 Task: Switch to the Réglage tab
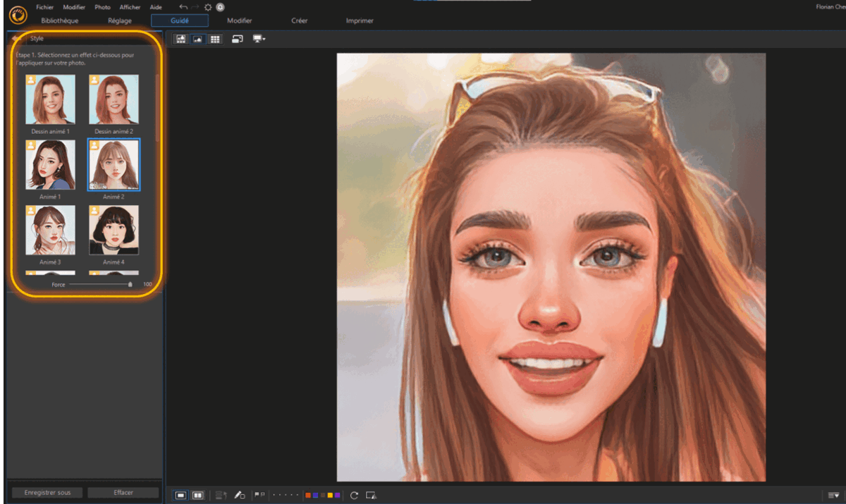119,21
